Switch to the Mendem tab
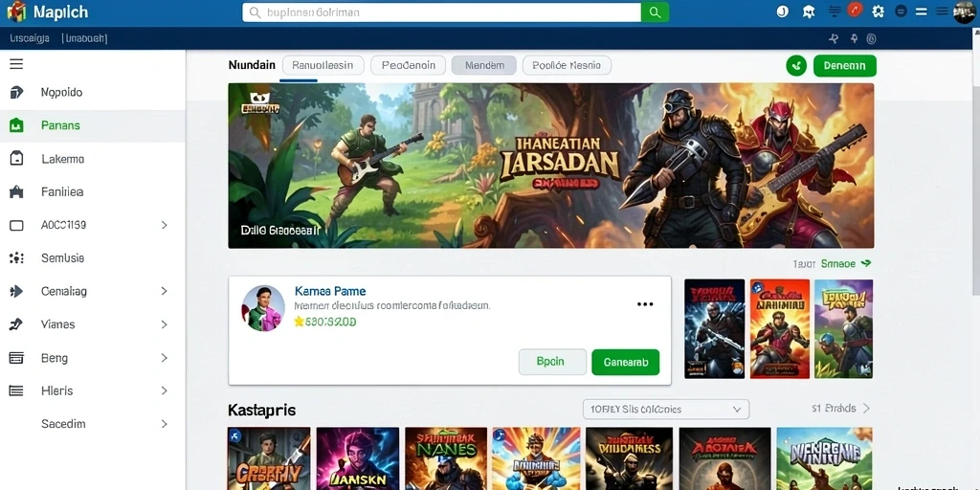Screen dimensions: 980x490 (483, 65)
